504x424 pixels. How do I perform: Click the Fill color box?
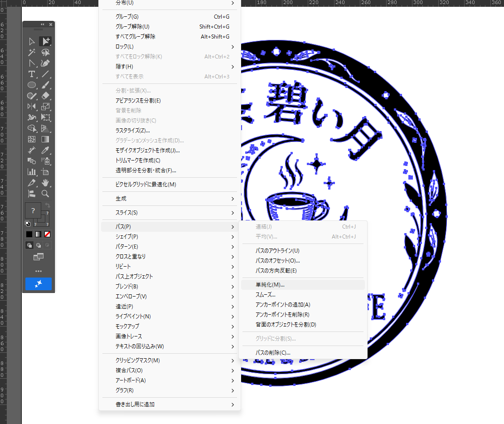(x=33, y=211)
